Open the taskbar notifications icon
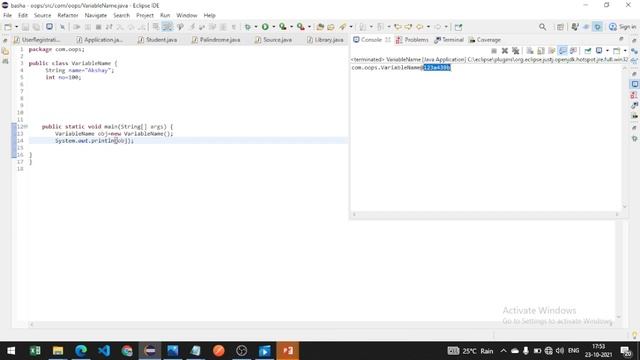 pos(626,351)
